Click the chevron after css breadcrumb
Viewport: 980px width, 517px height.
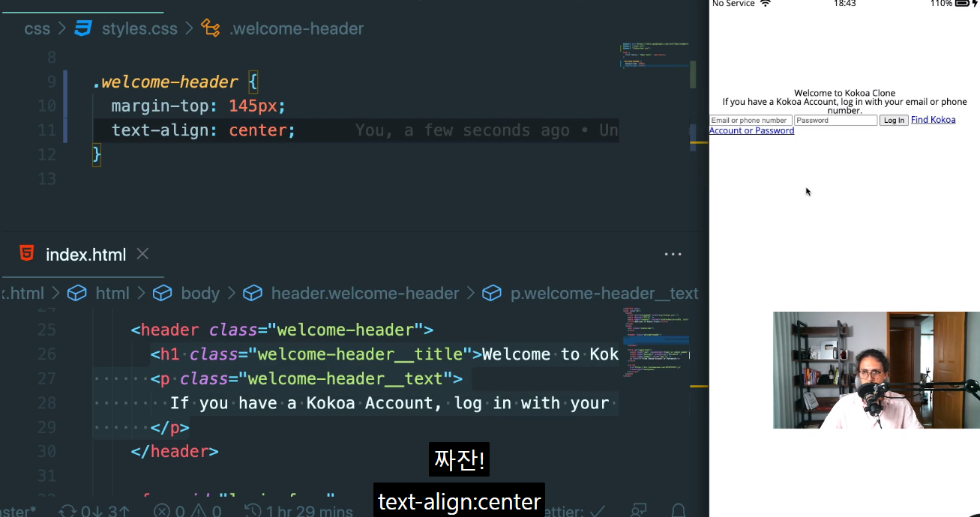62,29
